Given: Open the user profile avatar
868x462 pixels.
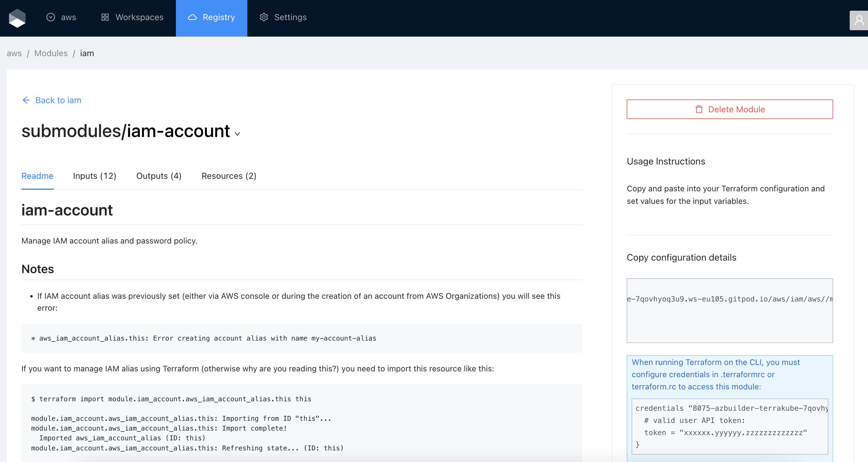Looking at the screenshot, I should [859, 20].
